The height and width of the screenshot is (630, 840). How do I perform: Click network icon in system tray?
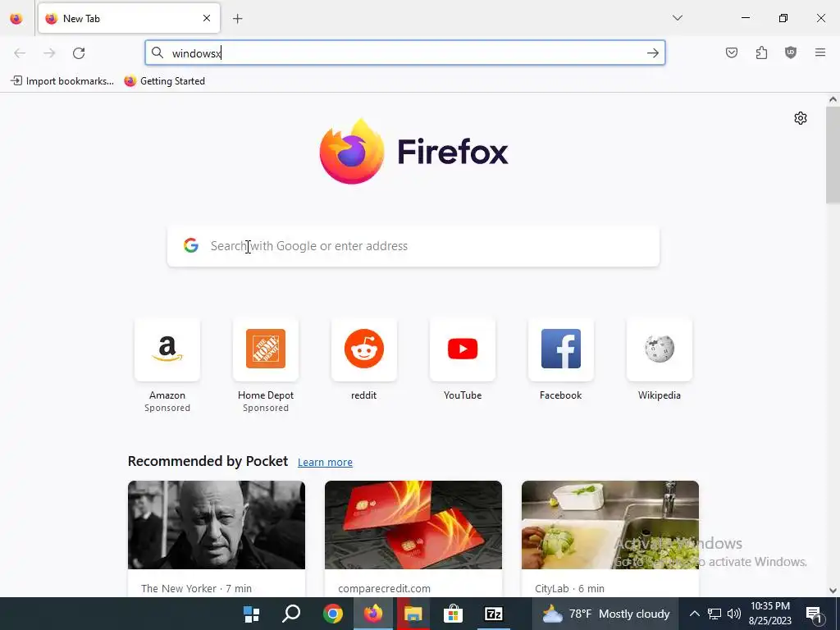[x=714, y=614]
